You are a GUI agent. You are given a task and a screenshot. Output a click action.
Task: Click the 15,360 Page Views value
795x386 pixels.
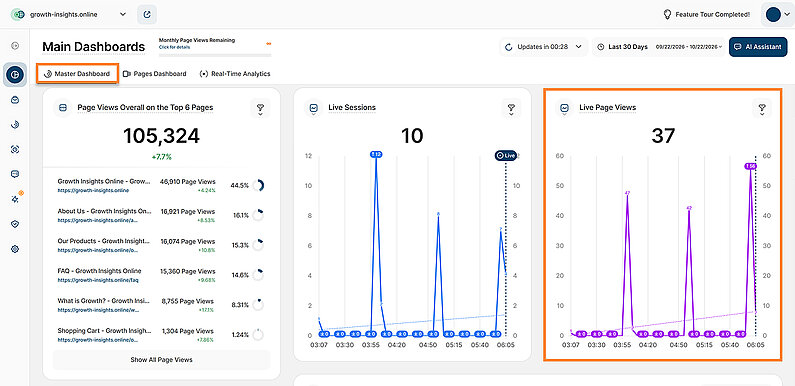pos(188,271)
